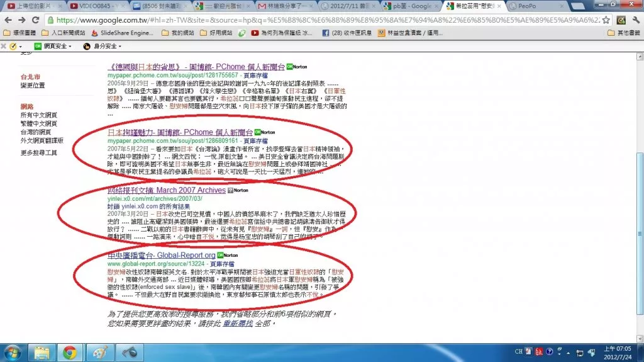Image resolution: width=644 pixels, height=362 pixels.
Task: Show hidden tray icons arrow
Action: click(x=569, y=353)
